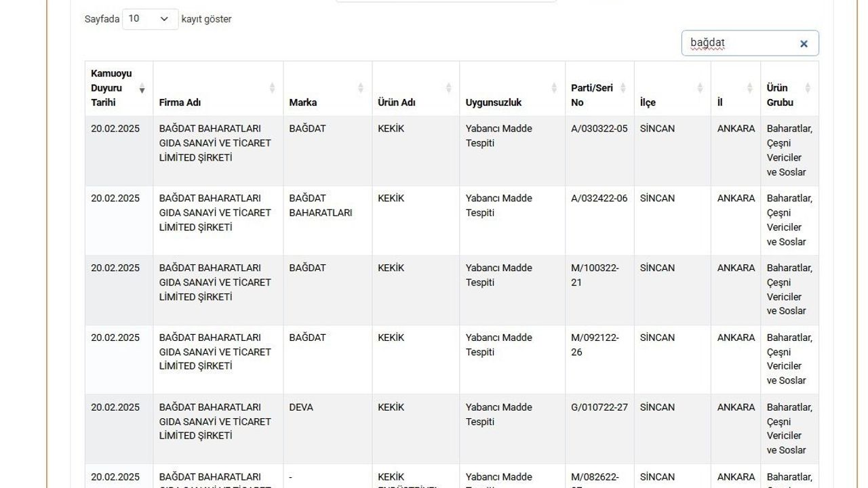
Task: Sort table by İl column arrows
Action: coord(749,88)
